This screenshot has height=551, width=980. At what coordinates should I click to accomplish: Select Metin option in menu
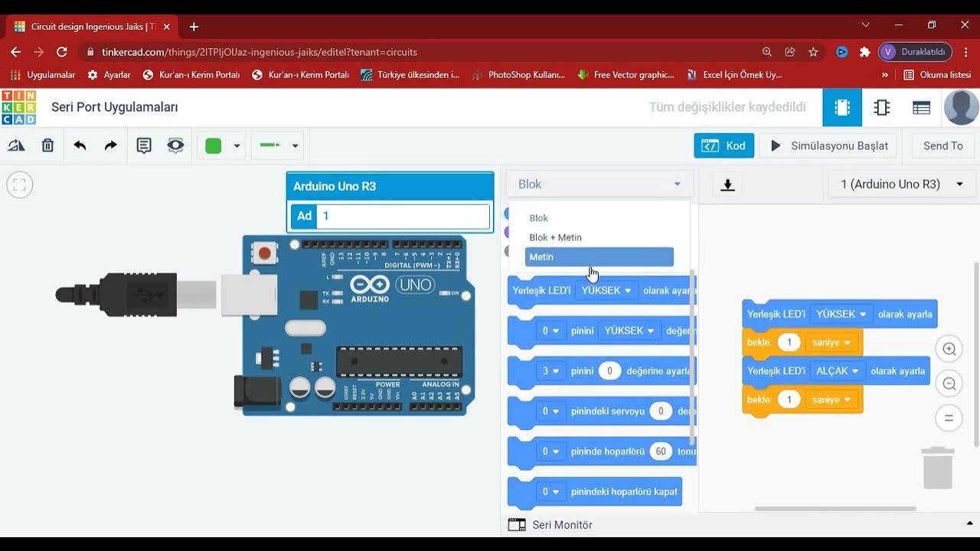pyautogui.click(x=599, y=257)
